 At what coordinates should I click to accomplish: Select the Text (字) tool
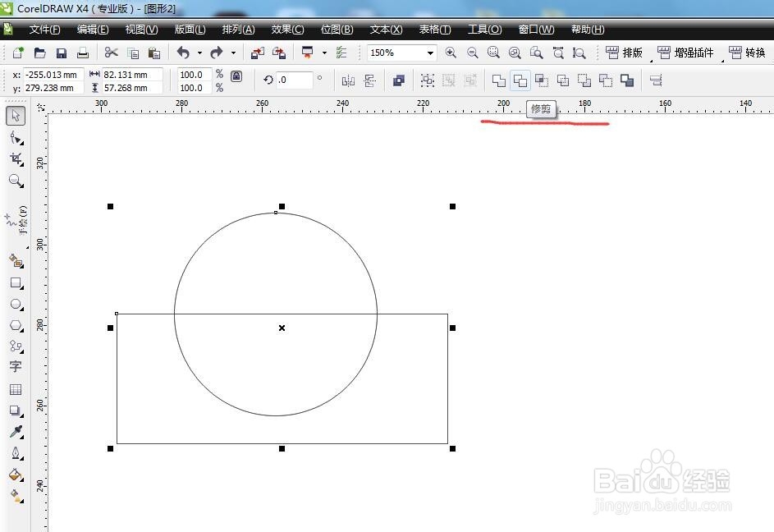(16, 366)
